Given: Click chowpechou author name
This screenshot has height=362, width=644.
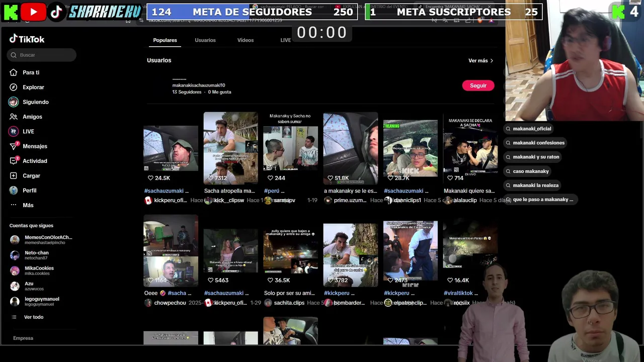Looking at the screenshot, I should click(170, 303).
